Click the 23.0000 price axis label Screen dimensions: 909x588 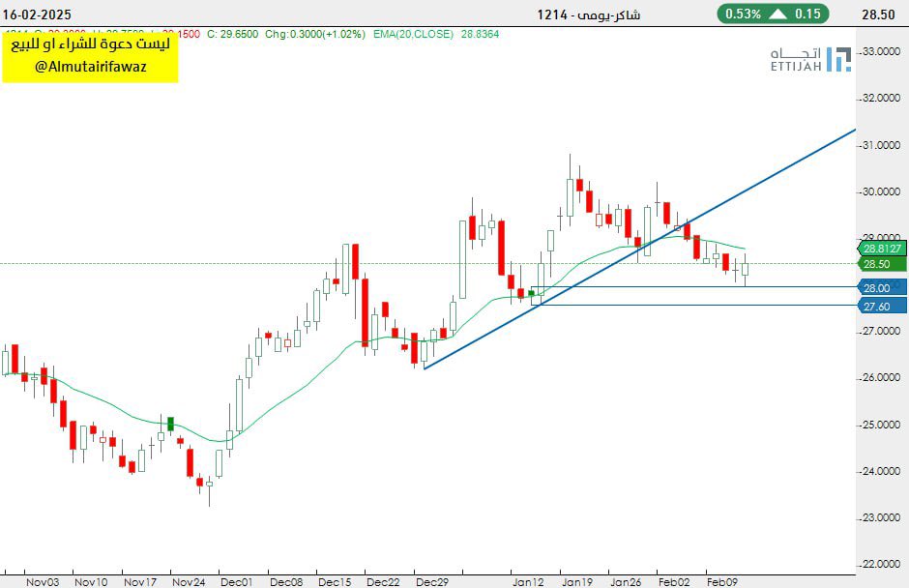coord(882,517)
